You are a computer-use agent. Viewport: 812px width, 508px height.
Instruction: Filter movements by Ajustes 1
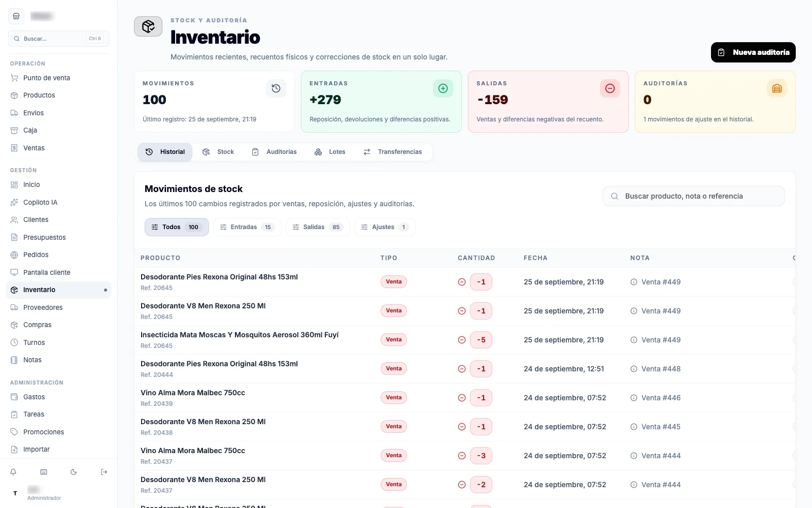tap(385, 227)
